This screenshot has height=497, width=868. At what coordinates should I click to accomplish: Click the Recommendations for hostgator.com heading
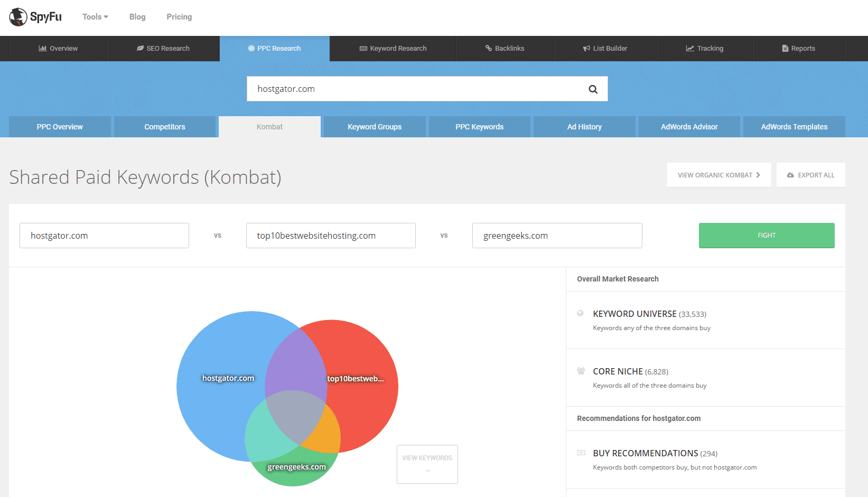pyautogui.click(x=639, y=418)
